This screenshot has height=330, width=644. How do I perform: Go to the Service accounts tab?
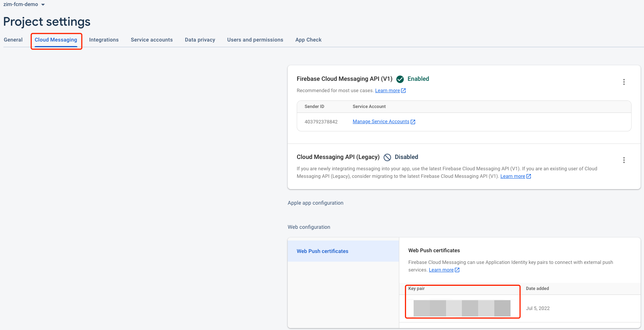[x=152, y=40]
